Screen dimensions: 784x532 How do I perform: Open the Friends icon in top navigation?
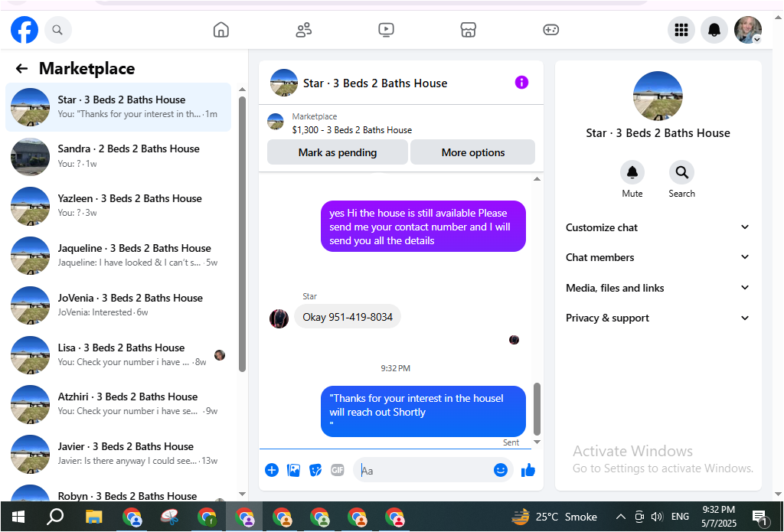[x=303, y=30]
